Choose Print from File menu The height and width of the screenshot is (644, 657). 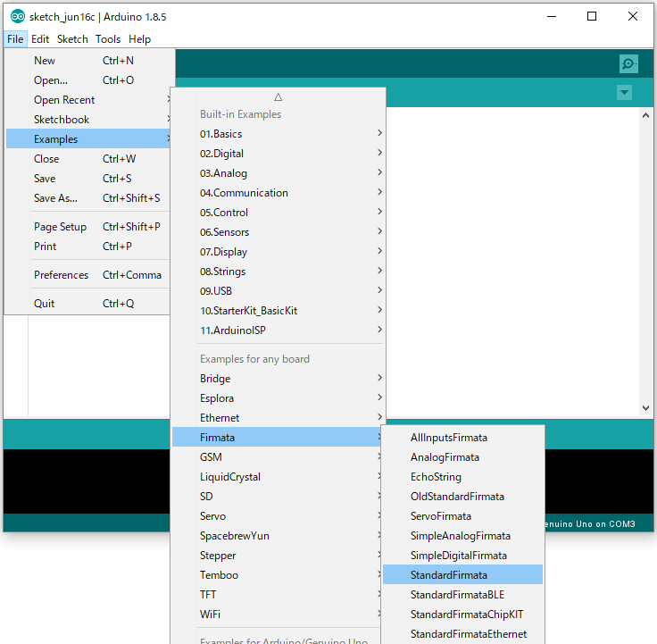tap(88, 247)
